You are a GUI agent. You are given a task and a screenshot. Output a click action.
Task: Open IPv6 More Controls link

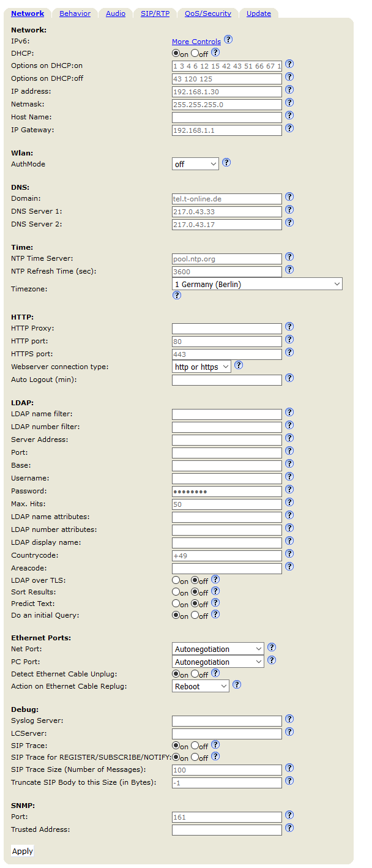pyautogui.click(x=196, y=42)
